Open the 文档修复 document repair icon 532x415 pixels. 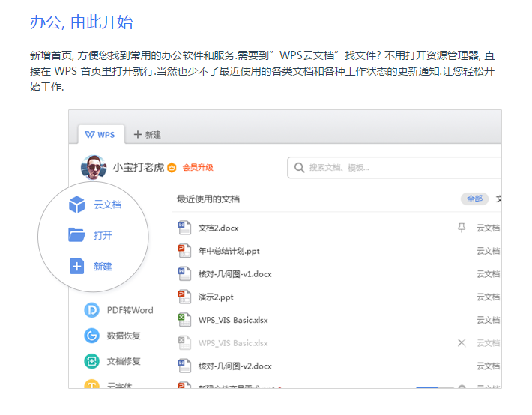click(91, 361)
